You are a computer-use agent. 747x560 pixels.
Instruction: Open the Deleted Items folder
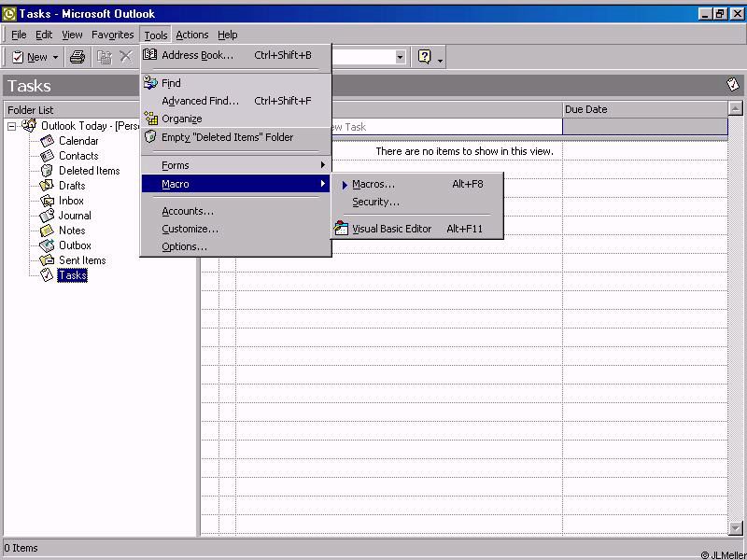click(89, 171)
